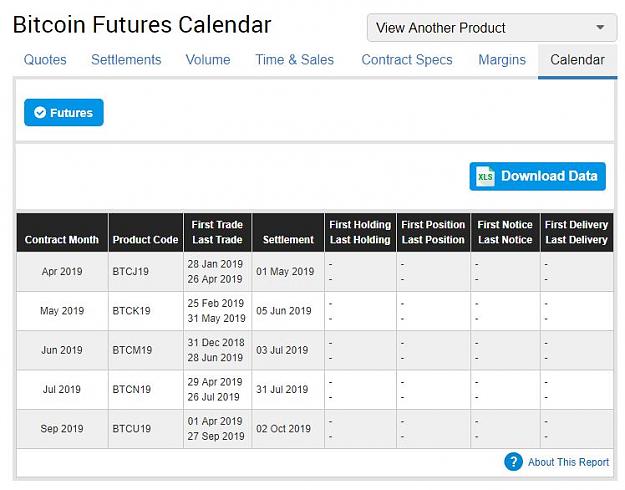Select the May 2019 contract month cell
Screen dimensions: 625x490
tap(62, 311)
